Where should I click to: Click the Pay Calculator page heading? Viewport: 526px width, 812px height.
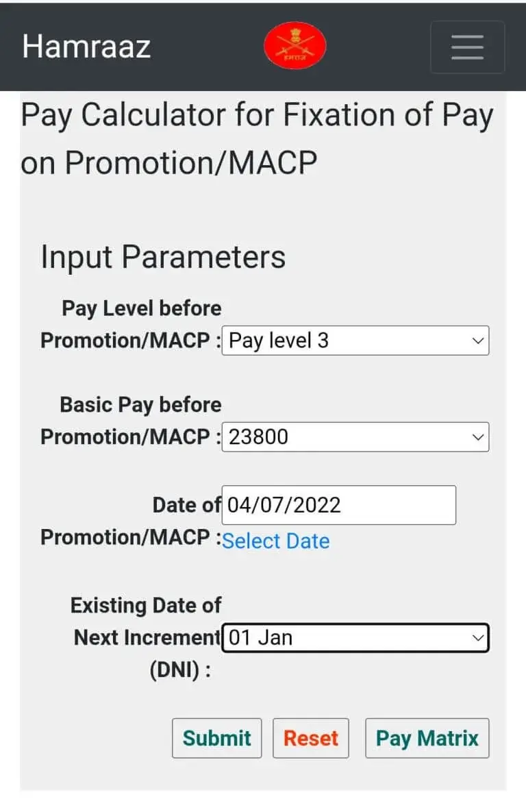[x=257, y=139]
